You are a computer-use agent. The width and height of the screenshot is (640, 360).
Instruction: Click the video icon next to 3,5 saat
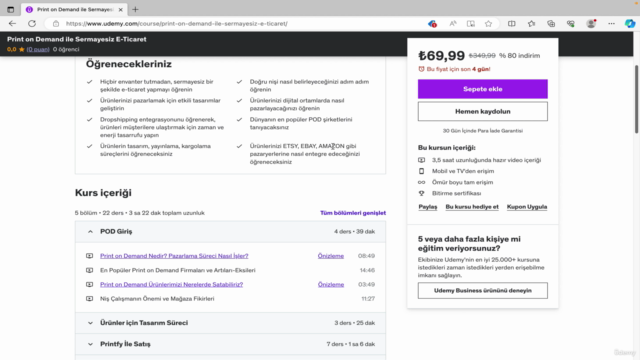[422, 160]
